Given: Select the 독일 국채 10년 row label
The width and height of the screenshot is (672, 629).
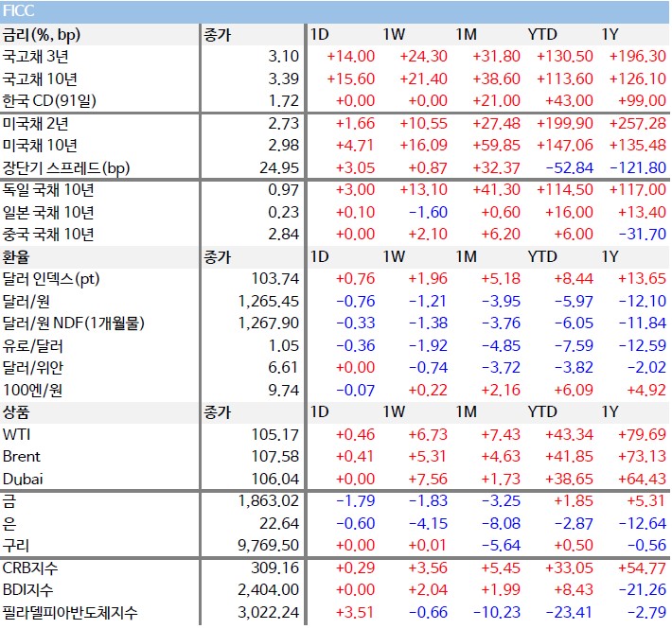Looking at the screenshot, I should pyautogui.click(x=48, y=190).
